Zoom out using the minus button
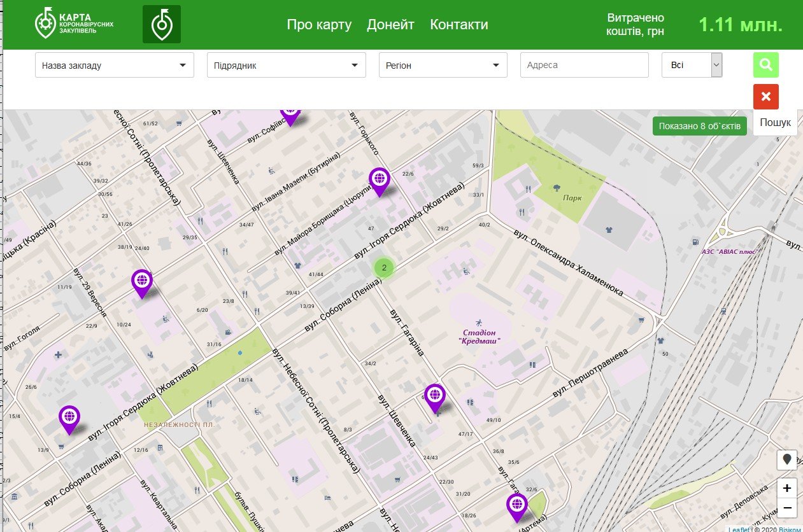This screenshot has width=803, height=532. tap(787, 508)
